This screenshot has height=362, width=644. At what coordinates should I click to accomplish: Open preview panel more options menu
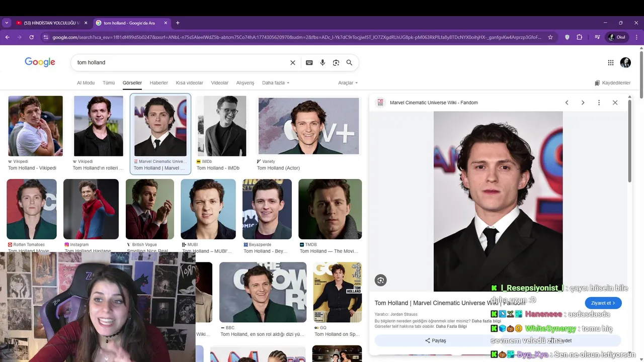tap(599, 103)
